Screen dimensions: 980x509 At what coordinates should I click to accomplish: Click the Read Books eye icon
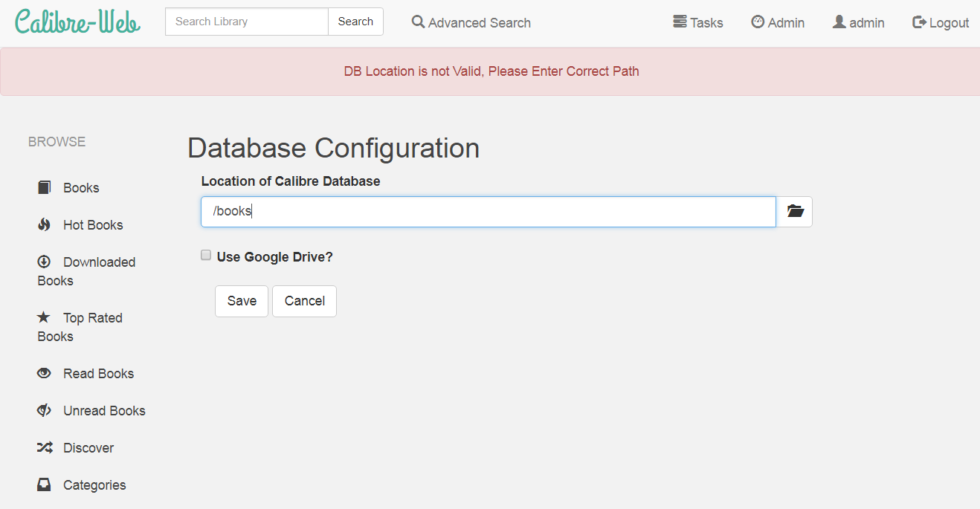(45, 373)
